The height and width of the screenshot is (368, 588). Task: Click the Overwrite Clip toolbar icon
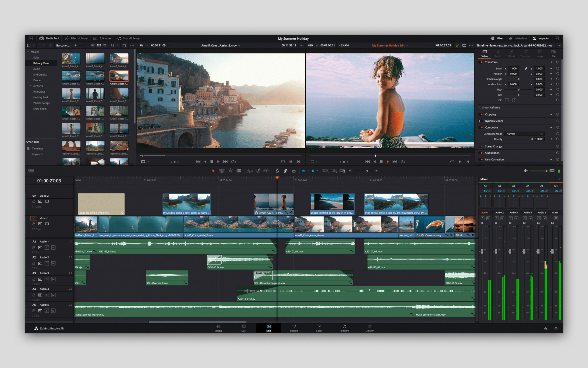tap(258, 171)
